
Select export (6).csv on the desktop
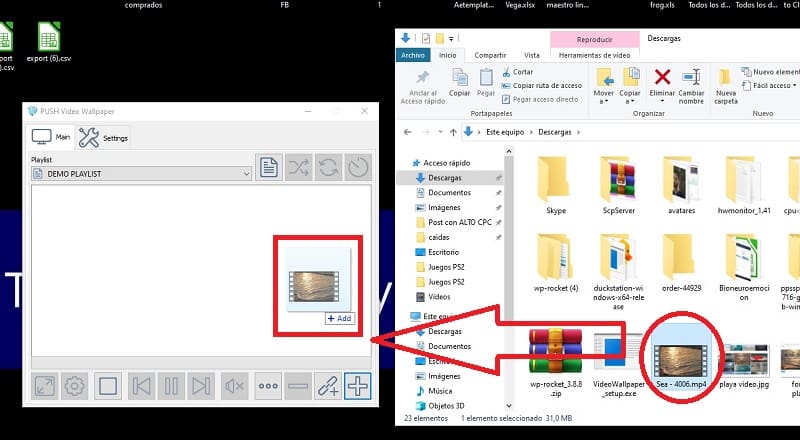(49, 42)
